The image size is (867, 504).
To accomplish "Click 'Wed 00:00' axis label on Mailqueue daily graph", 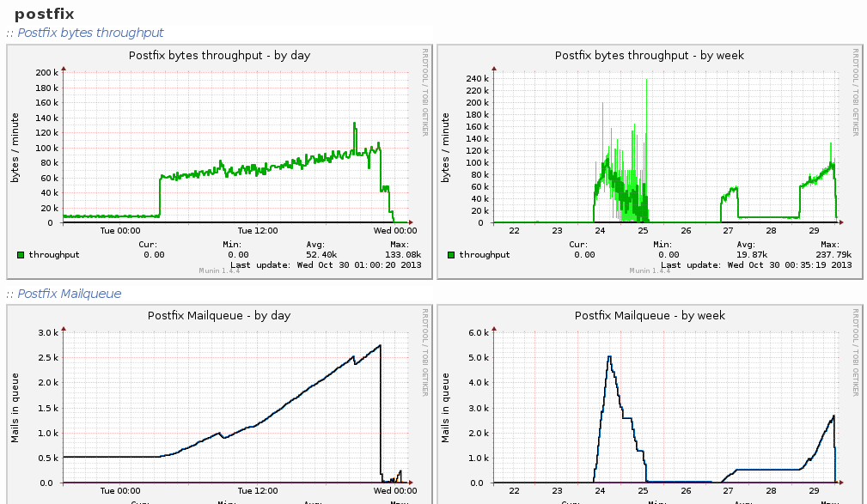I will (395, 490).
